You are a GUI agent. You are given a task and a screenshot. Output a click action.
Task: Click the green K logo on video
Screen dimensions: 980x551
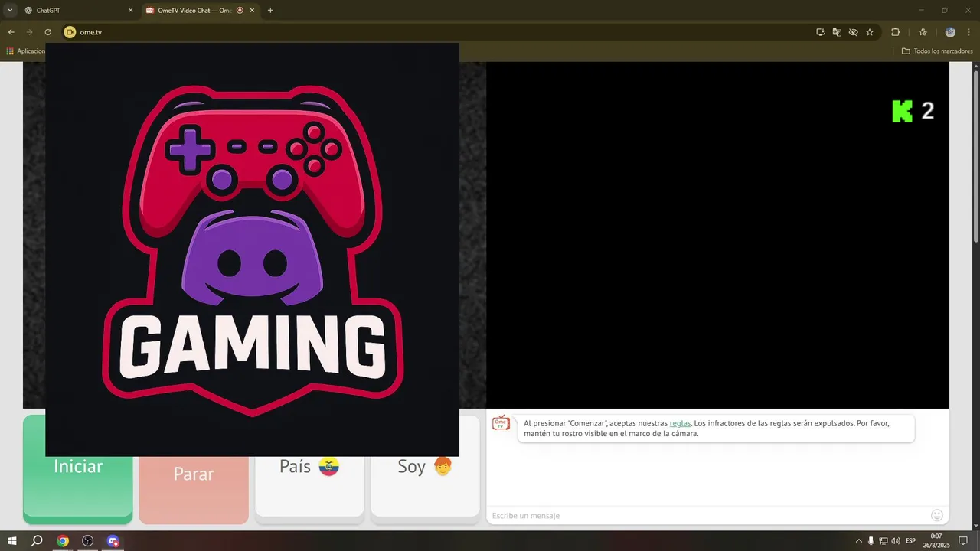point(903,111)
